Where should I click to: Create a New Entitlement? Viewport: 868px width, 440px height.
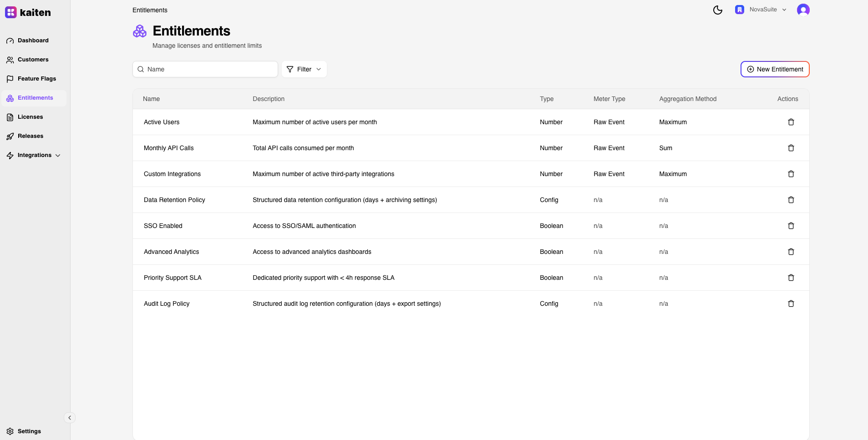coord(775,69)
